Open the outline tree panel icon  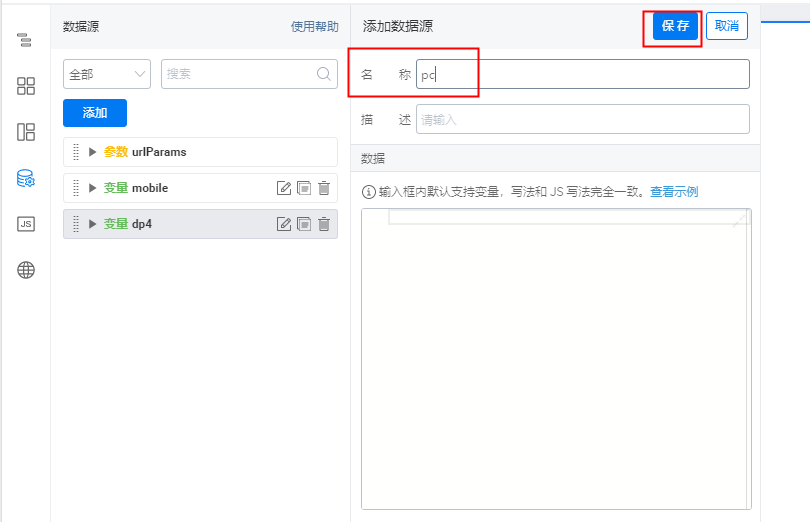point(26,40)
